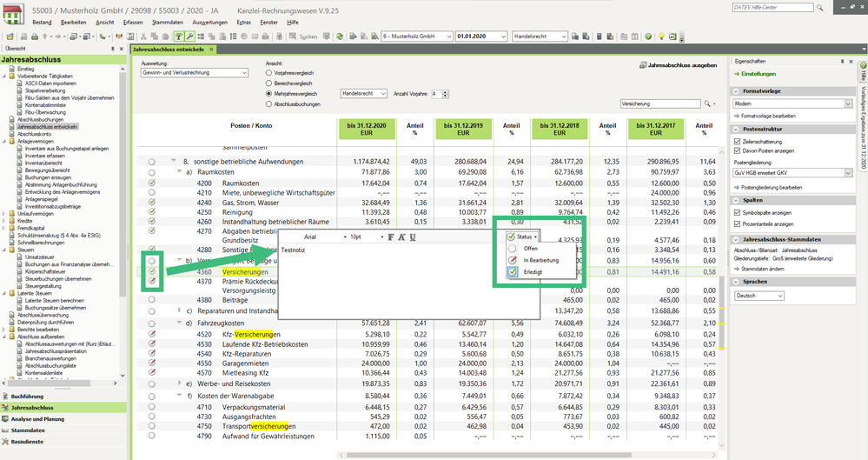Select the Mehrjahresvergleich radio button

click(x=269, y=94)
